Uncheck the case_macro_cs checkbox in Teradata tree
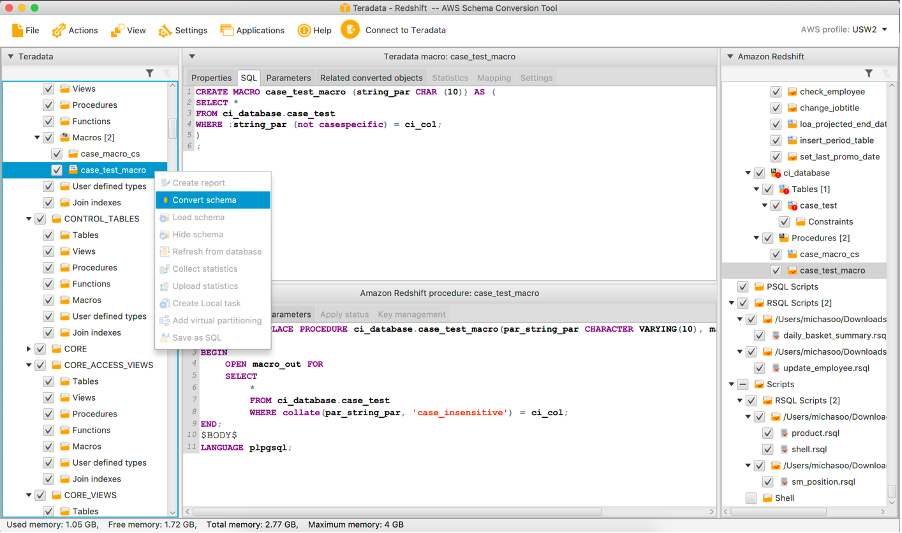902x533 pixels. pyautogui.click(x=57, y=154)
